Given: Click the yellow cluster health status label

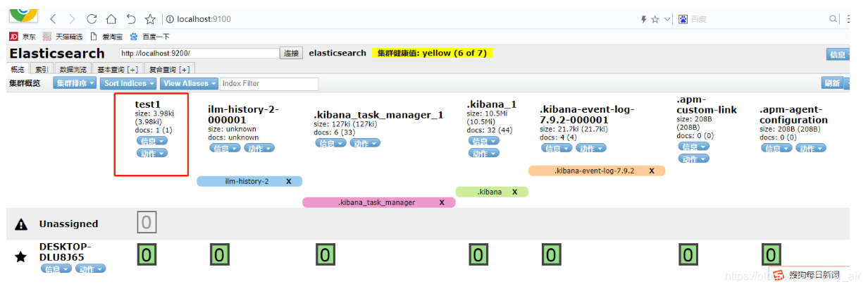Looking at the screenshot, I should pos(432,53).
